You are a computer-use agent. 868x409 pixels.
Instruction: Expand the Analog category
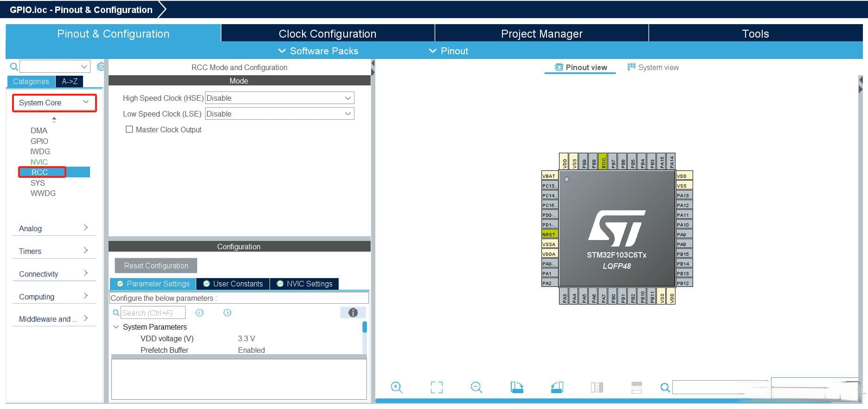coord(54,228)
